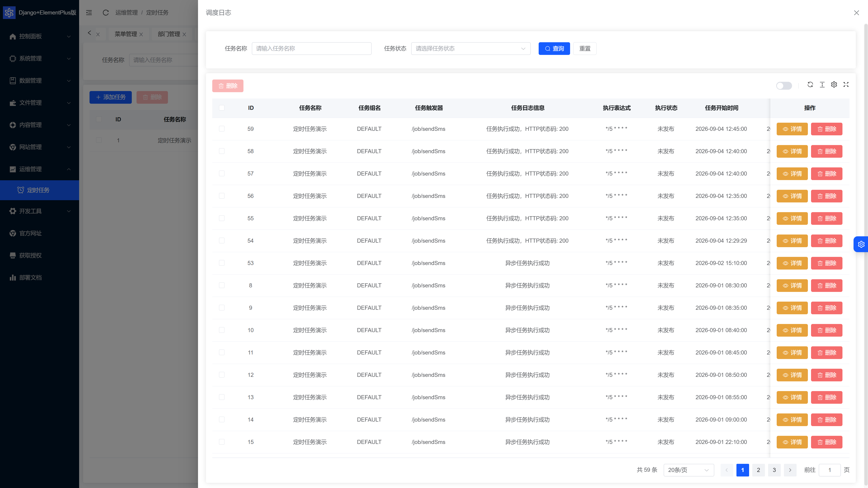The width and height of the screenshot is (868, 488).
Task: Toggle the switch beside refresh icon
Action: [784, 86]
